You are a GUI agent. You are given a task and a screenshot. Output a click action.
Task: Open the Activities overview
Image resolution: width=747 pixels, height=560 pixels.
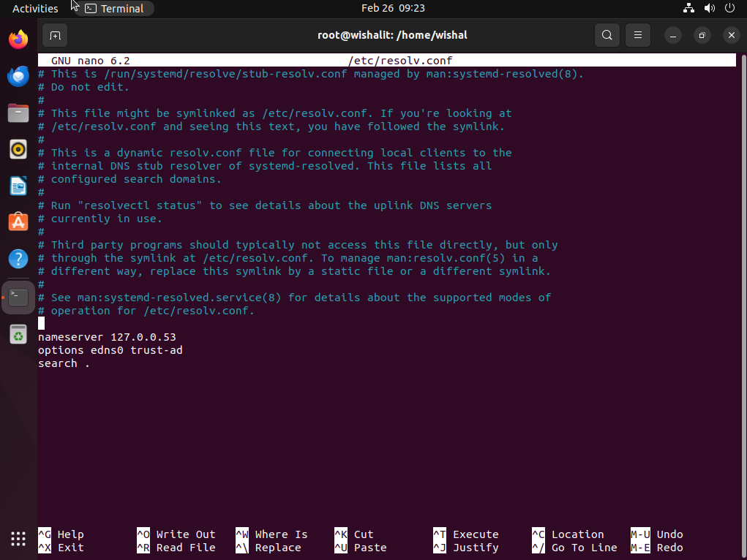click(35, 8)
